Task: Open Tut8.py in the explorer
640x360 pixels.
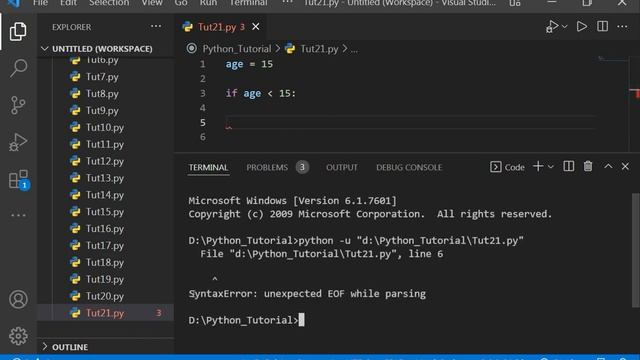Action: coord(102,93)
